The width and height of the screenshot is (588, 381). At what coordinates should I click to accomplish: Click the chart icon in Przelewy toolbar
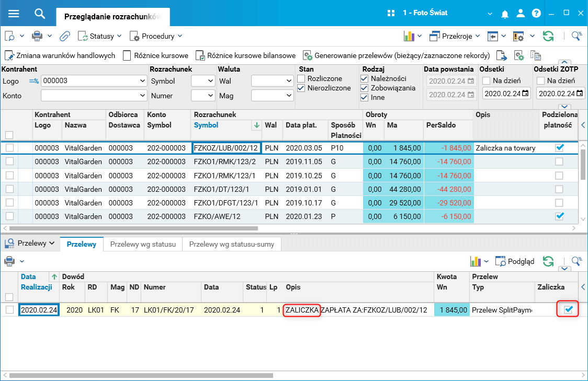(x=476, y=261)
